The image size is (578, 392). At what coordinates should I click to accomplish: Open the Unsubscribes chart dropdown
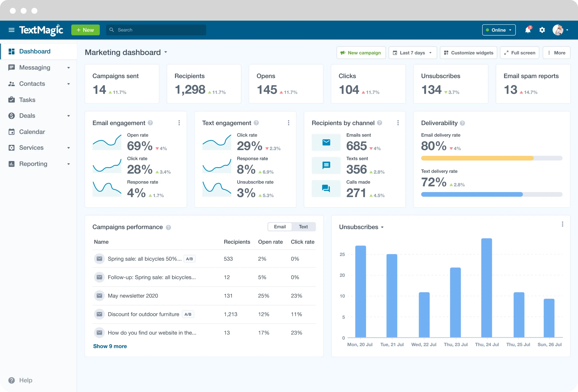361,227
